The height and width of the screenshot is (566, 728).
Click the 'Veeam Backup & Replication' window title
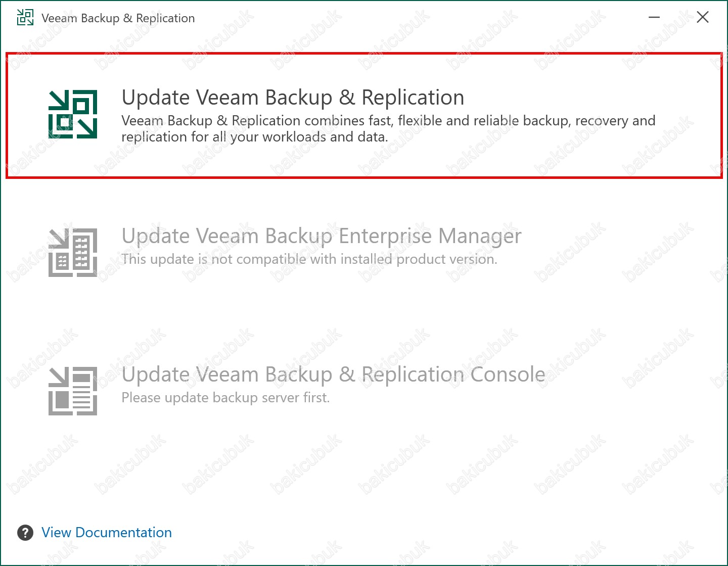coord(118,18)
